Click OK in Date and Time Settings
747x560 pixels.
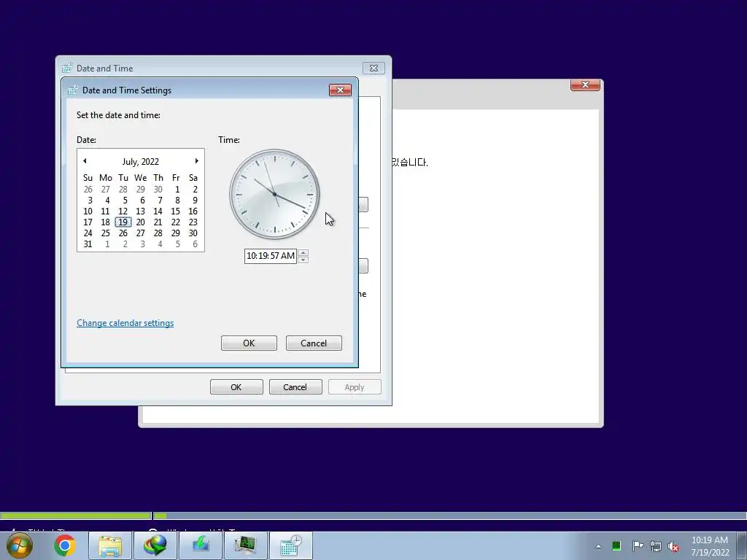point(249,343)
